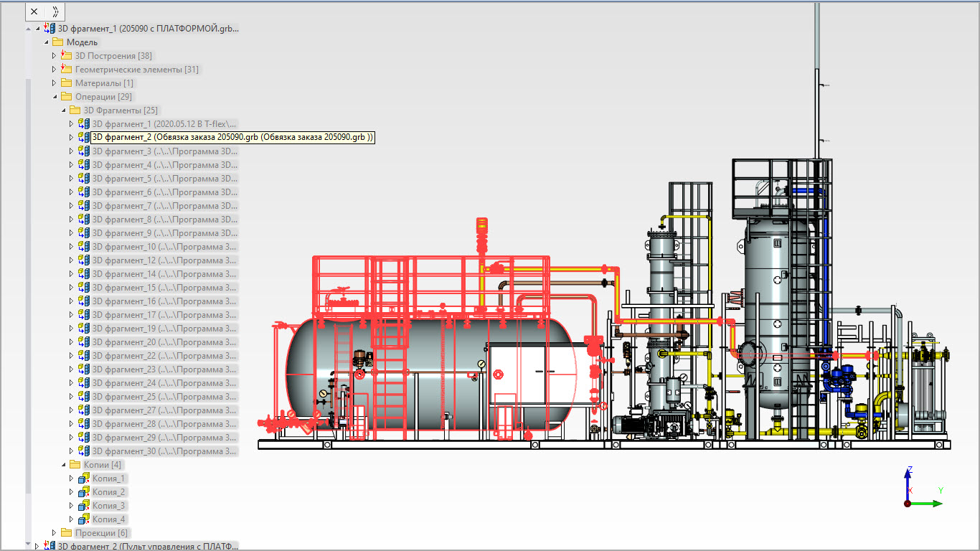
Task: Click the Геометрические элементы folder icon
Action: pyautogui.click(x=67, y=70)
